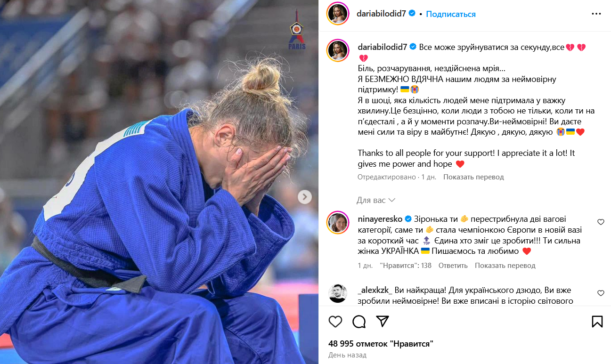This screenshot has height=364, width=611.
Task: Expand the 'Для вас' comments sorting dropdown
Action: 376,200
